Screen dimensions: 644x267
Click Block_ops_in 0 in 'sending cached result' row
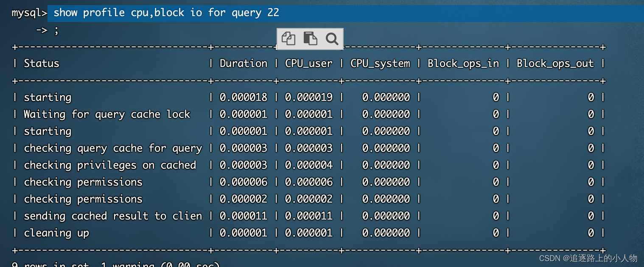(x=496, y=216)
